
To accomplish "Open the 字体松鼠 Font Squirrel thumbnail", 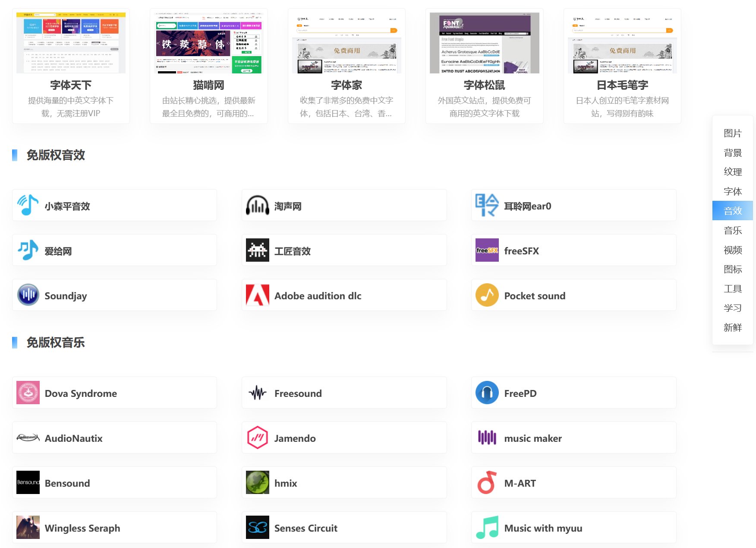I will (485, 43).
